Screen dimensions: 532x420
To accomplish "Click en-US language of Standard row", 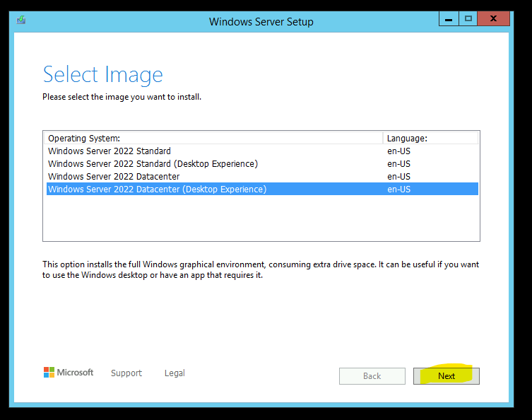I will pos(398,151).
